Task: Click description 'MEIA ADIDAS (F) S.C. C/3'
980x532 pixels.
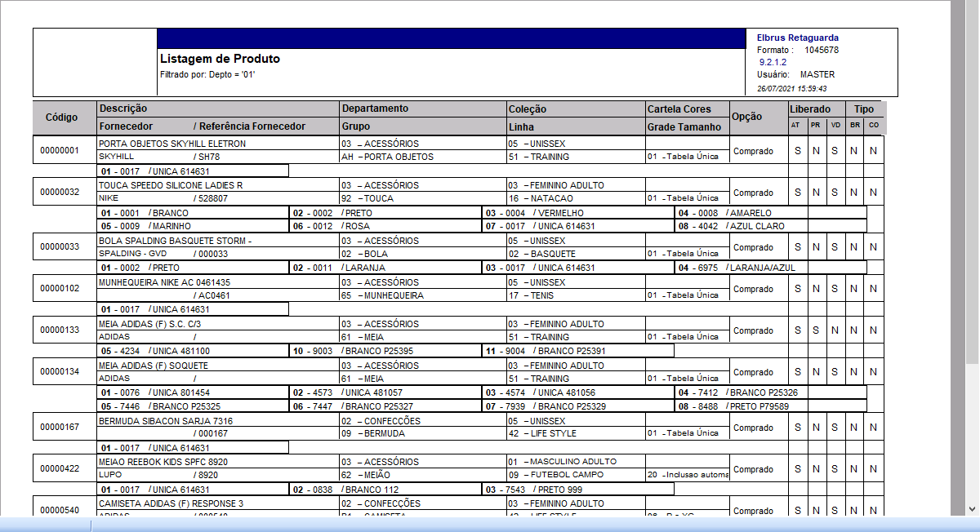Action: point(150,324)
